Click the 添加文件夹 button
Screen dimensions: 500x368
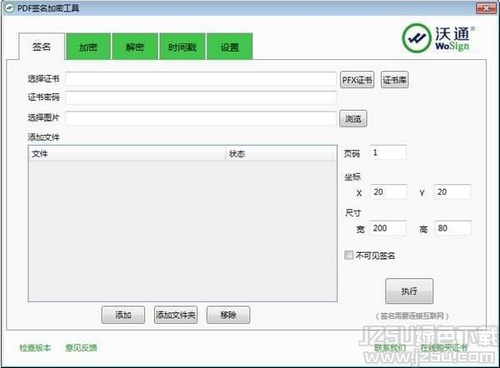coord(176,315)
